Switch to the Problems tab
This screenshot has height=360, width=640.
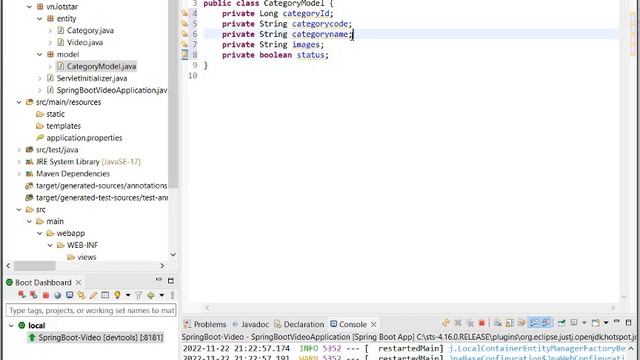coord(205,324)
